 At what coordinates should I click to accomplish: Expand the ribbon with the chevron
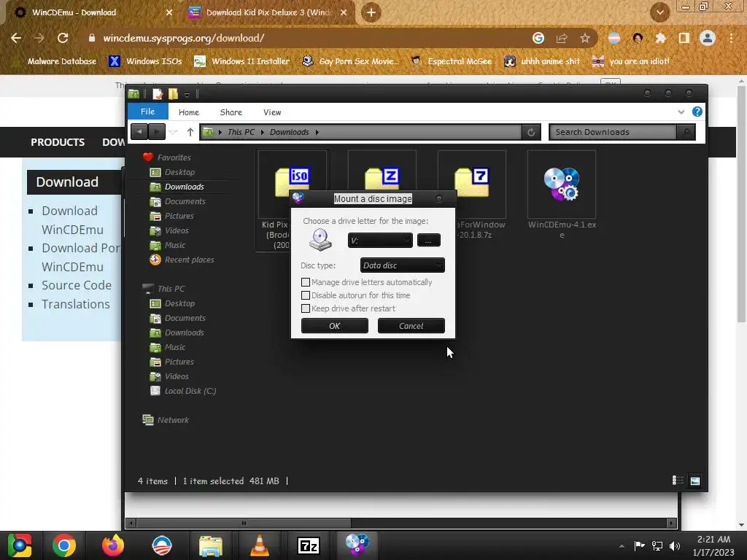(681, 112)
